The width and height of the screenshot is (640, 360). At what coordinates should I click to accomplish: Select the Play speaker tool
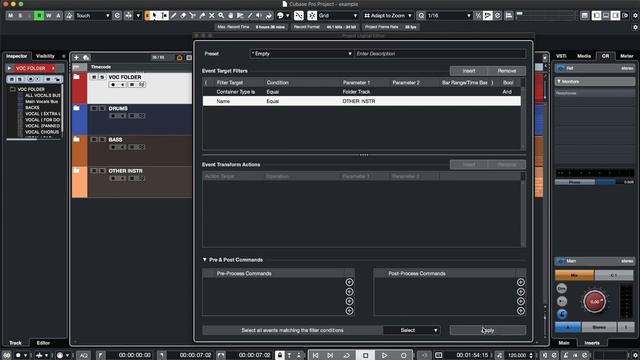coord(259,16)
